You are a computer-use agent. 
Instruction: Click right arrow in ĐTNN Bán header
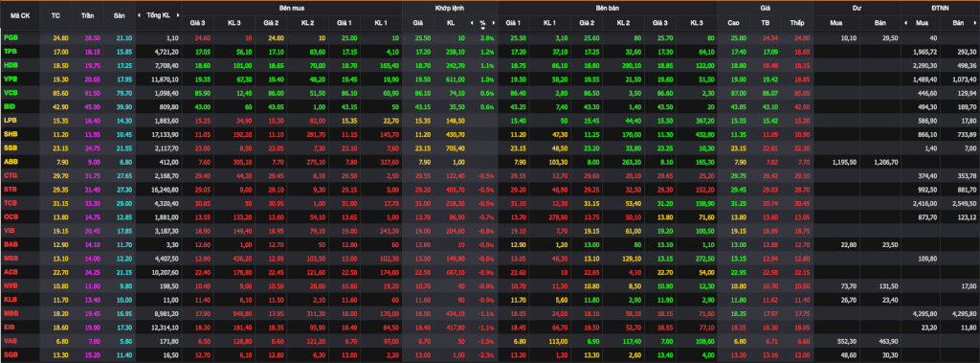976,23
